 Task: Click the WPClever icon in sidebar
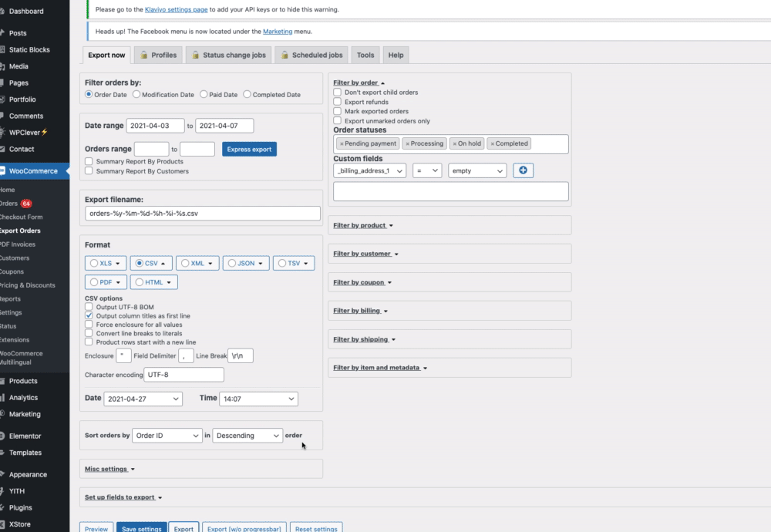[x=2, y=133]
